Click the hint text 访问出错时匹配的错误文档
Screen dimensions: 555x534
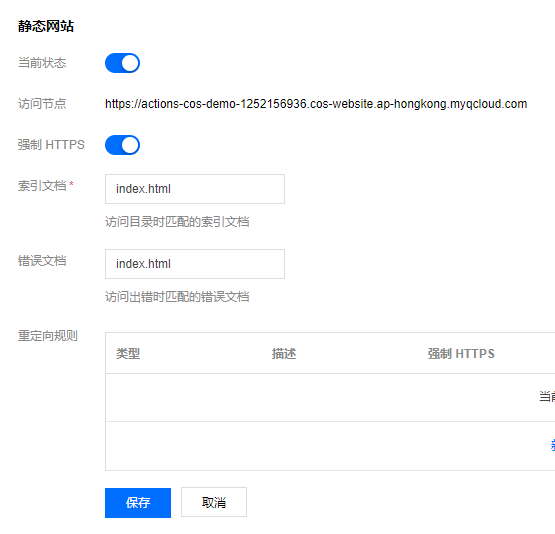tap(177, 297)
